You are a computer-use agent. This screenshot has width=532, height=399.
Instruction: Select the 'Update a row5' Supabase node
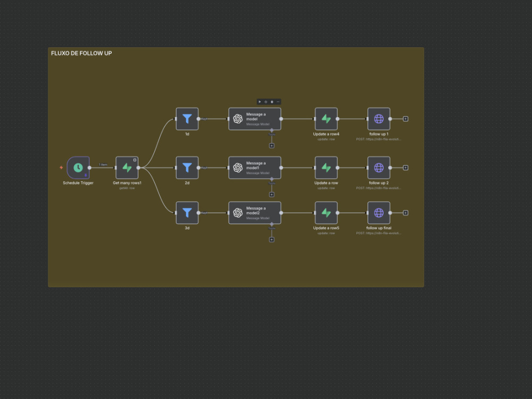[x=326, y=213]
